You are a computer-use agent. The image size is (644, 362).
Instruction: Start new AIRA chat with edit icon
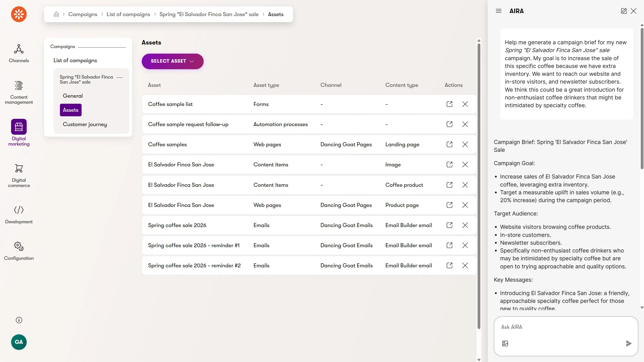click(x=624, y=11)
